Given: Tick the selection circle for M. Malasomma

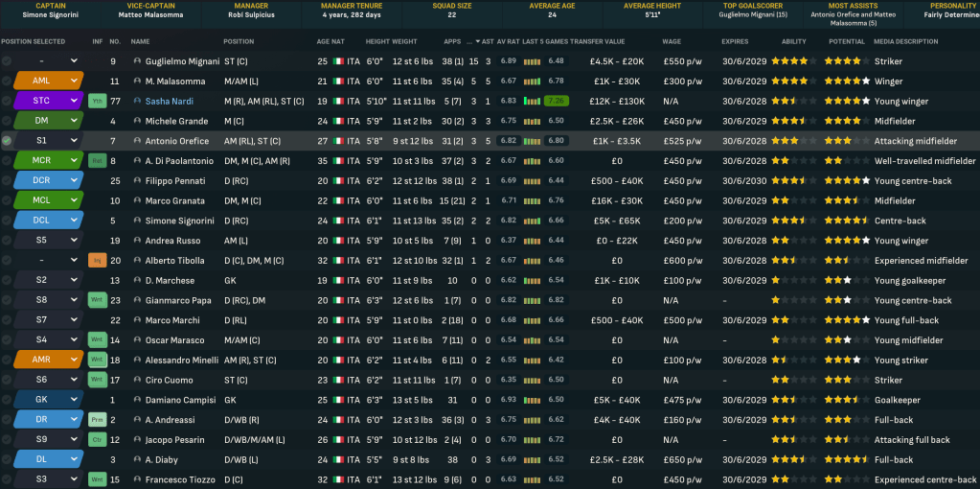Looking at the screenshot, I should [7, 81].
